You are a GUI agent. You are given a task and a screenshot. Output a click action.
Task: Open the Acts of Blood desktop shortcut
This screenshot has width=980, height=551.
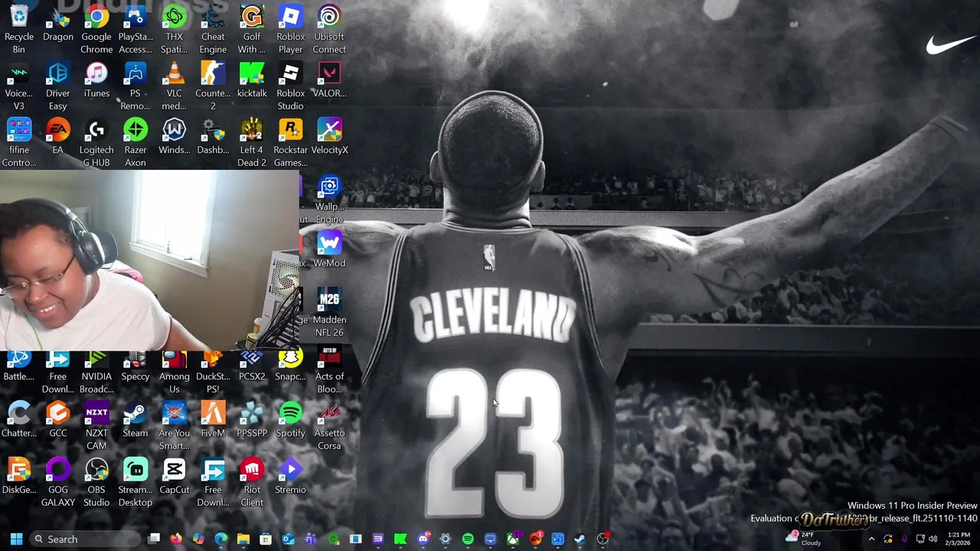329,371
